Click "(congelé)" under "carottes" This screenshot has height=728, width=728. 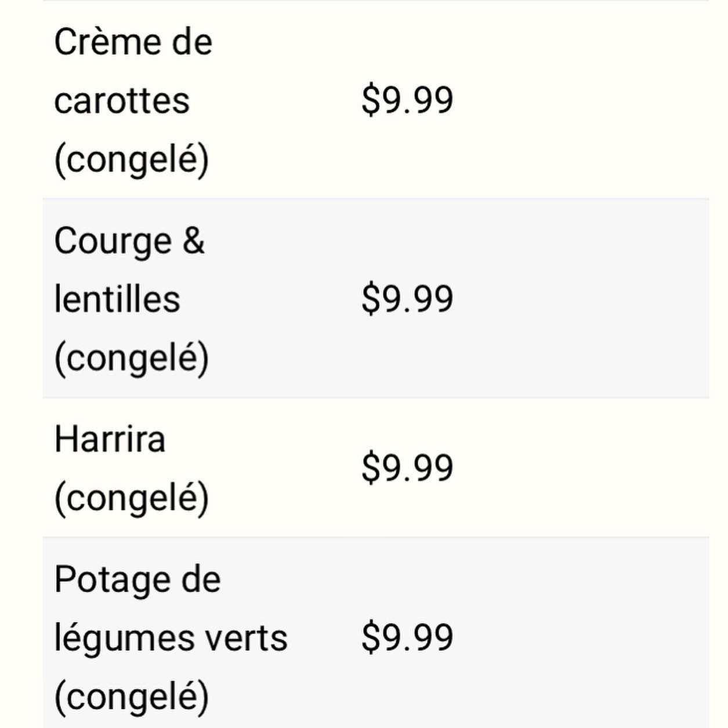tap(131, 159)
